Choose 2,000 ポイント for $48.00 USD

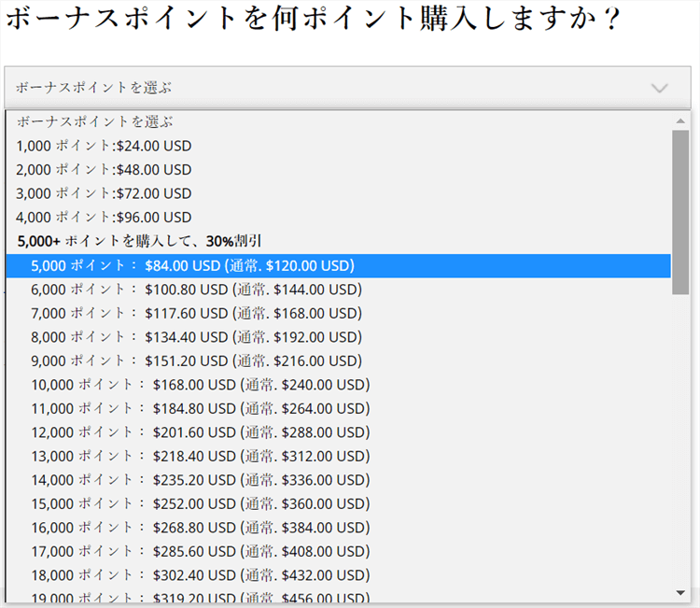pyautogui.click(x=104, y=170)
